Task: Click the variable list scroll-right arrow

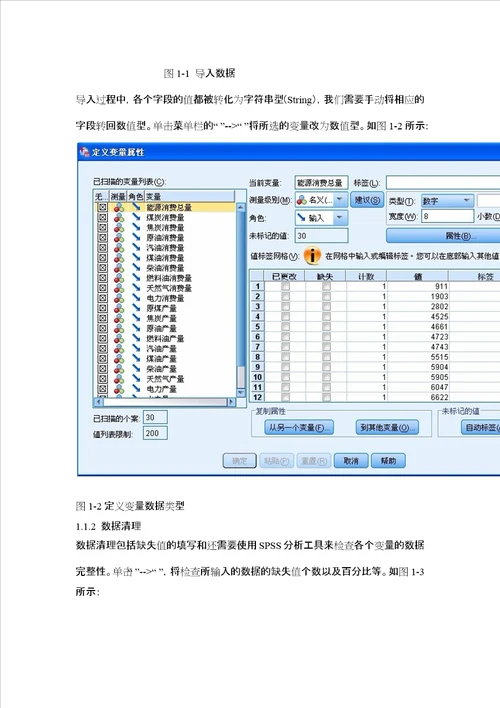Action: 231,401
